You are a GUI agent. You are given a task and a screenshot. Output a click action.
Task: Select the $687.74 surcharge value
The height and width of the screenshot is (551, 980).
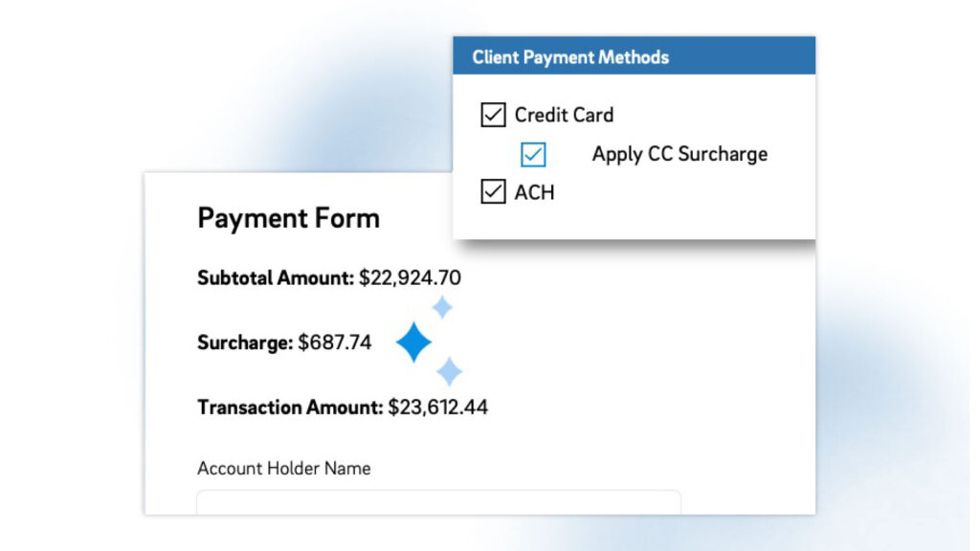[335, 342]
